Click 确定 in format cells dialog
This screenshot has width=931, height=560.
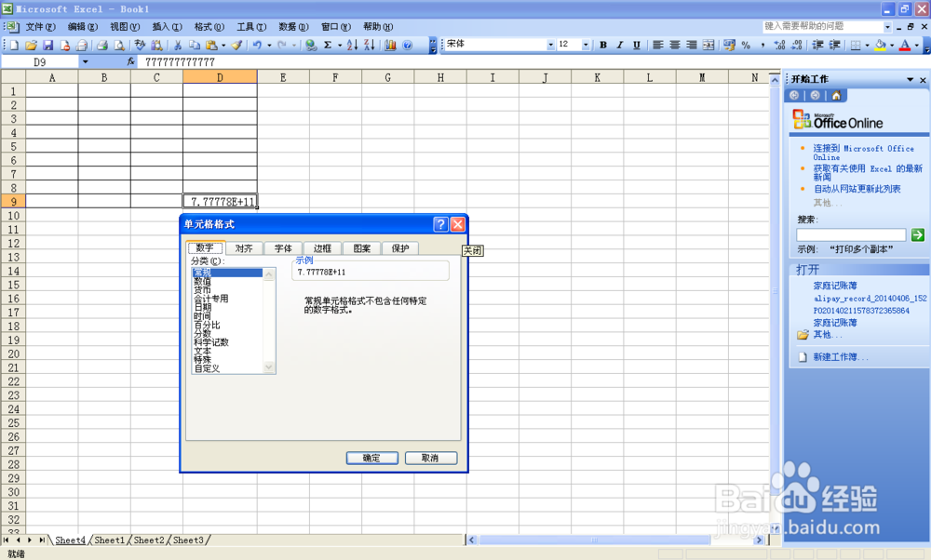(x=372, y=458)
